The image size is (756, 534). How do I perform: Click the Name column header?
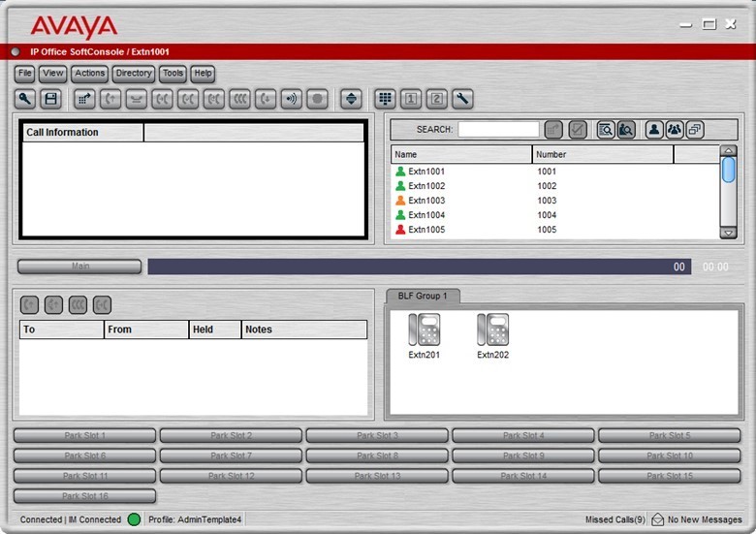click(x=461, y=154)
